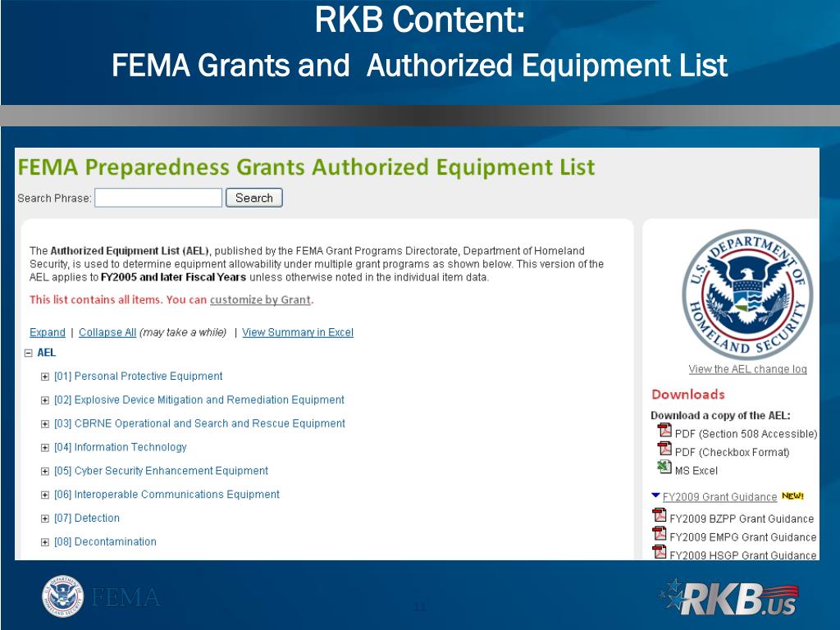The image size is (840, 630).
Task: Download PDF (Section 508 Accessible)
Action: [746, 434]
